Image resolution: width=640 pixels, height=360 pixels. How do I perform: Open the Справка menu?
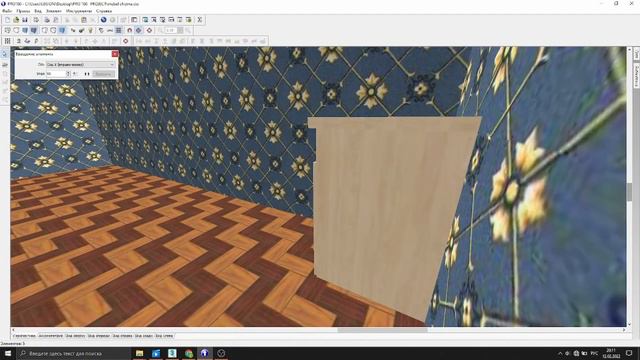coord(104,11)
